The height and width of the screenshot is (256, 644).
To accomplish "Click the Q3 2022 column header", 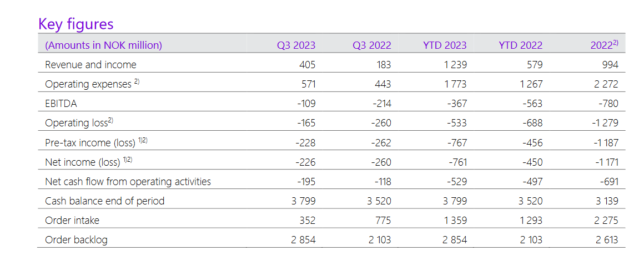I will [x=371, y=45].
